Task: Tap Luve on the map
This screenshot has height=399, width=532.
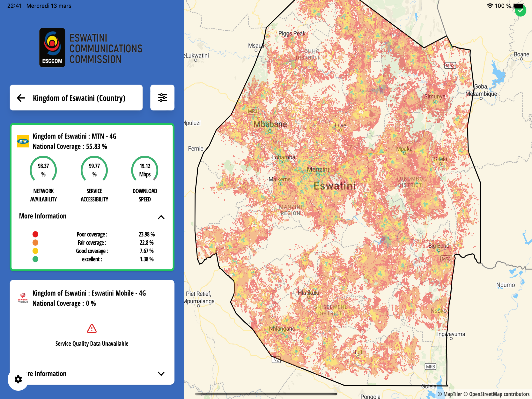Action: [341, 125]
